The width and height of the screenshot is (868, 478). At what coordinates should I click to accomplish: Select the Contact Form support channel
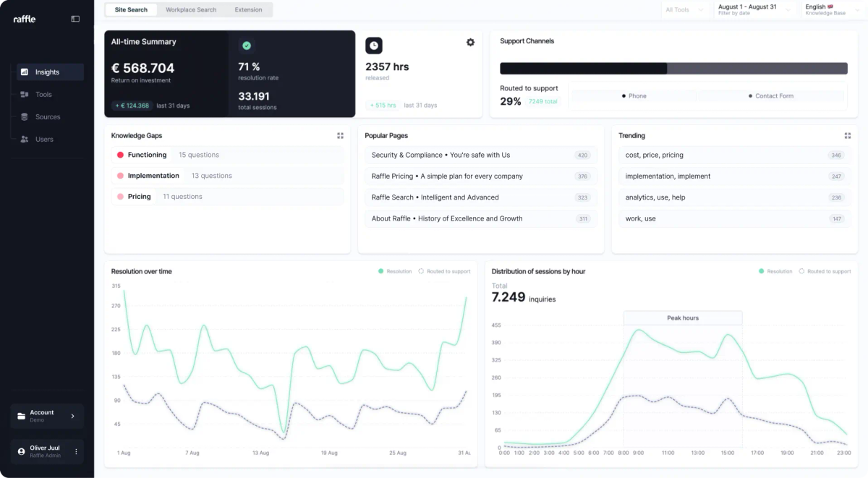[770, 96]
